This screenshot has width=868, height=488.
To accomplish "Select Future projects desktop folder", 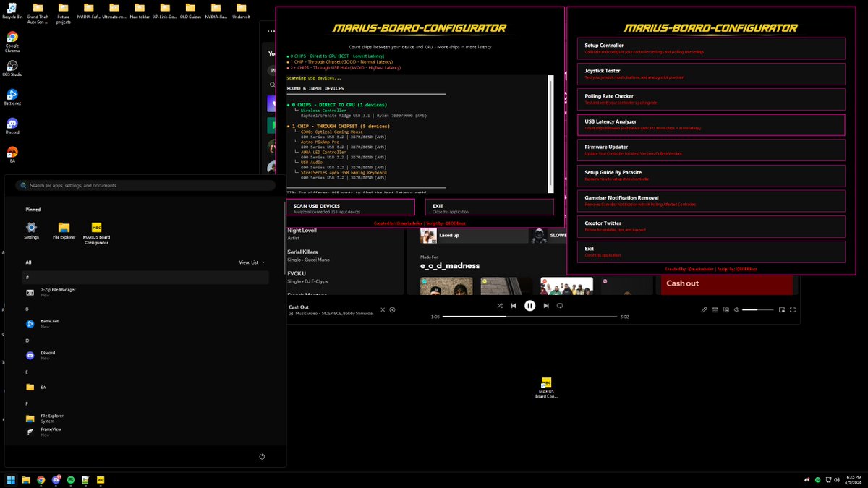I will pos(63,13).
